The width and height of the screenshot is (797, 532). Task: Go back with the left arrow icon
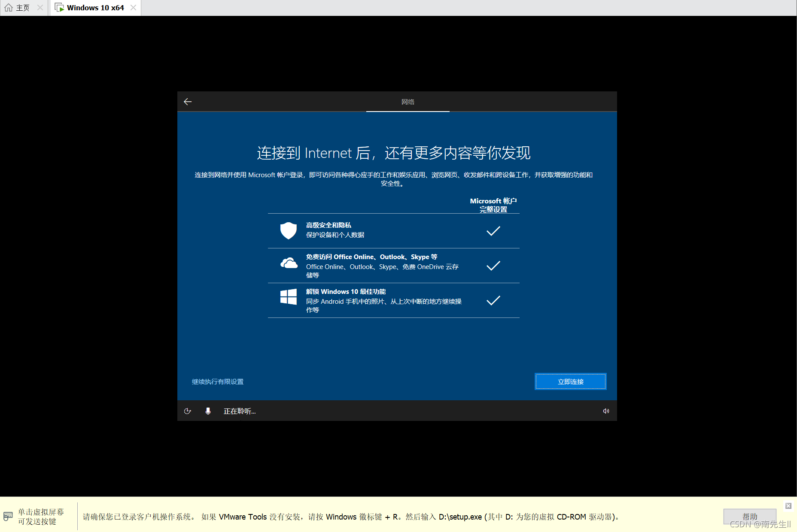click(188, 102)
